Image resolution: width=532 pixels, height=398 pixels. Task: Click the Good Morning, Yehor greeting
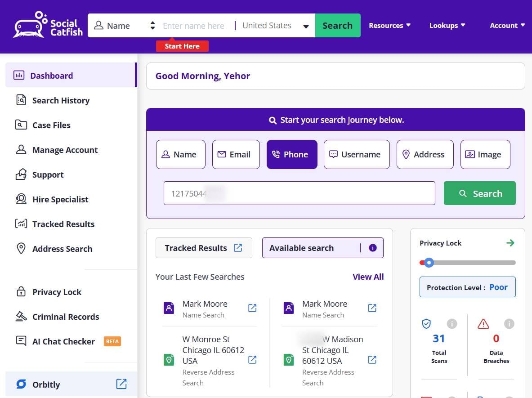pos(202,76)
